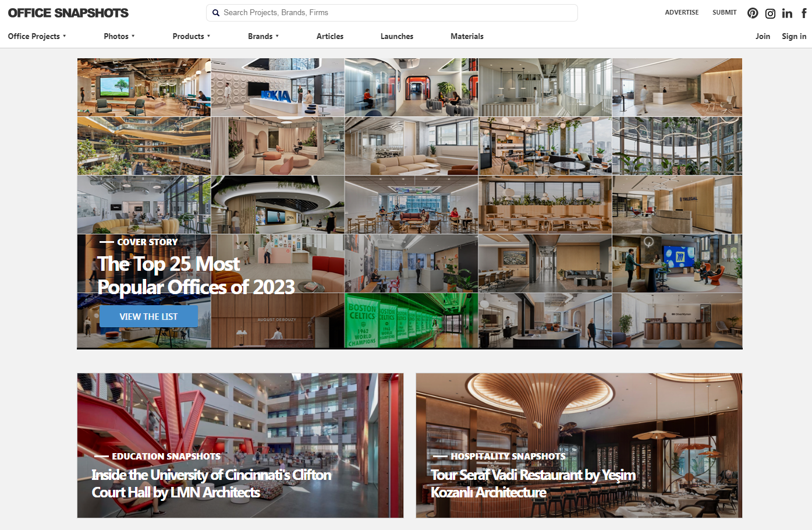
Task: Expand the Office Projects dropdown
Action: click(37, 36)
